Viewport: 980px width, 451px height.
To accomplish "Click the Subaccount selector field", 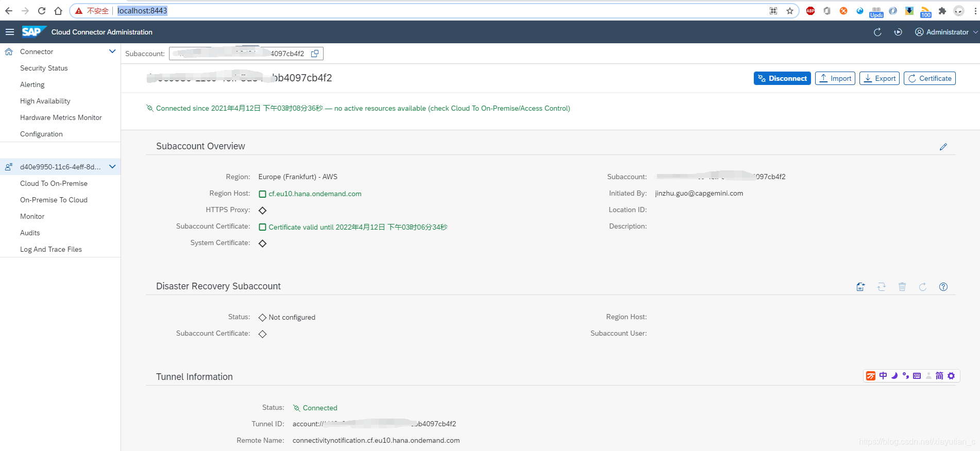I will coord(246,54).
